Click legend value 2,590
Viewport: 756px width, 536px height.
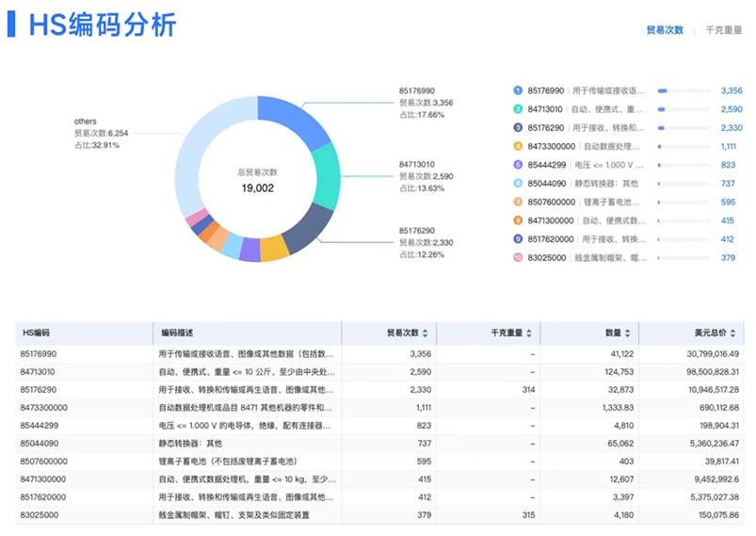tap(732, 109)
